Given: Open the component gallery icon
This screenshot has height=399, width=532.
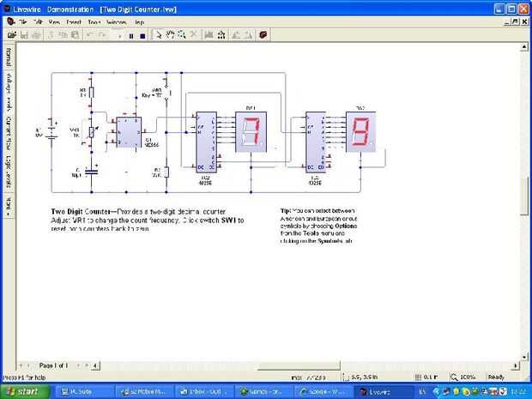Looking at the screenshot, I should (209, 35).
